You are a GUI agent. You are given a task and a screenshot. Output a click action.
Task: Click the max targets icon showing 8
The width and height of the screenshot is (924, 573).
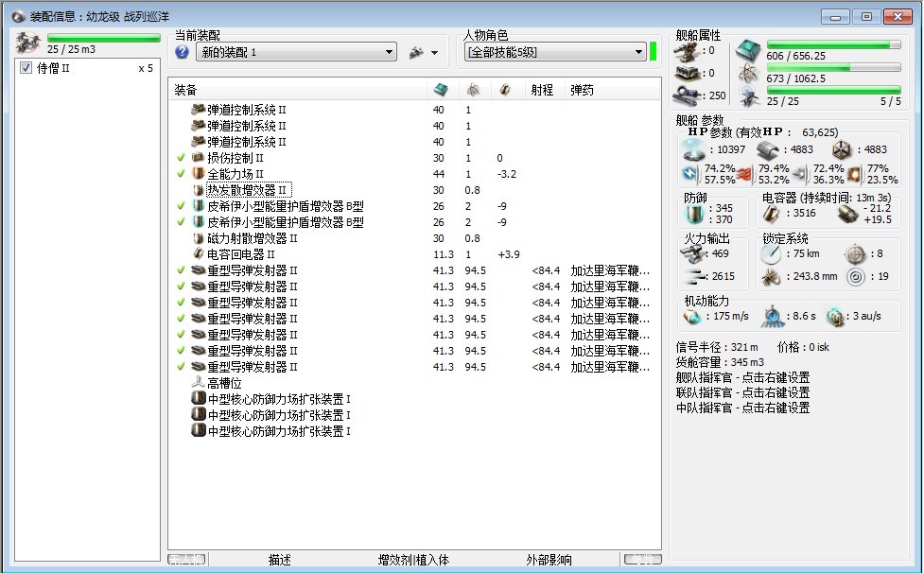click(x=855, y=254)
